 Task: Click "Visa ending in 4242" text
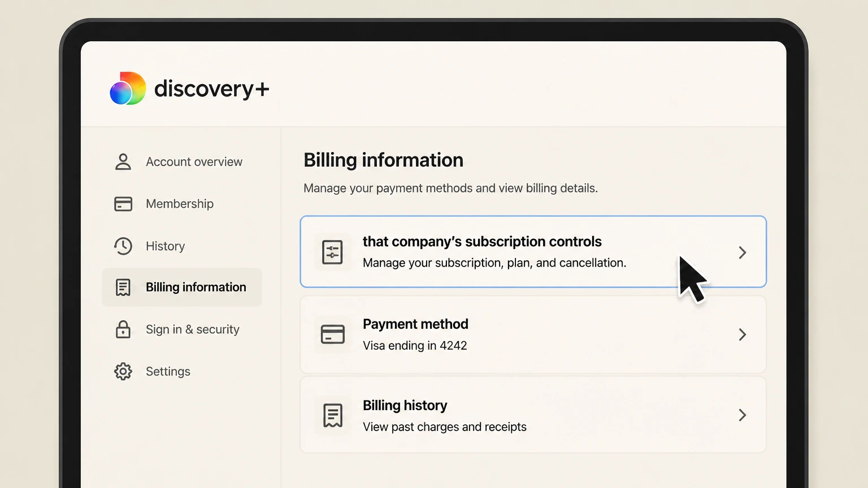click(x=415, y=346)
